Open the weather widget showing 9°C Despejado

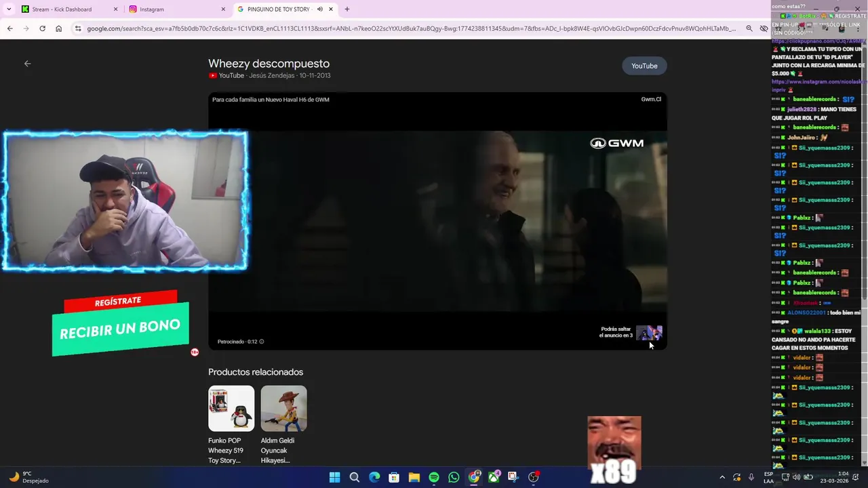pyautogui.click(x=28, y=477)
